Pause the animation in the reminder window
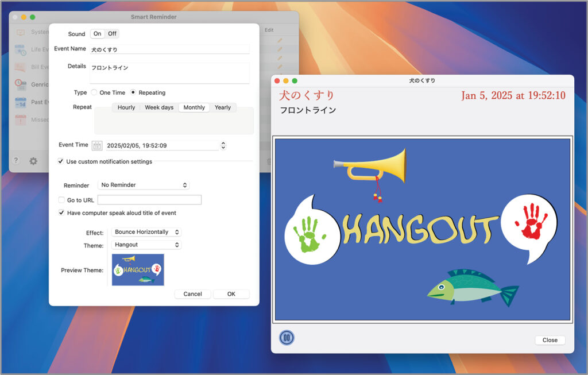 point(287,338)
